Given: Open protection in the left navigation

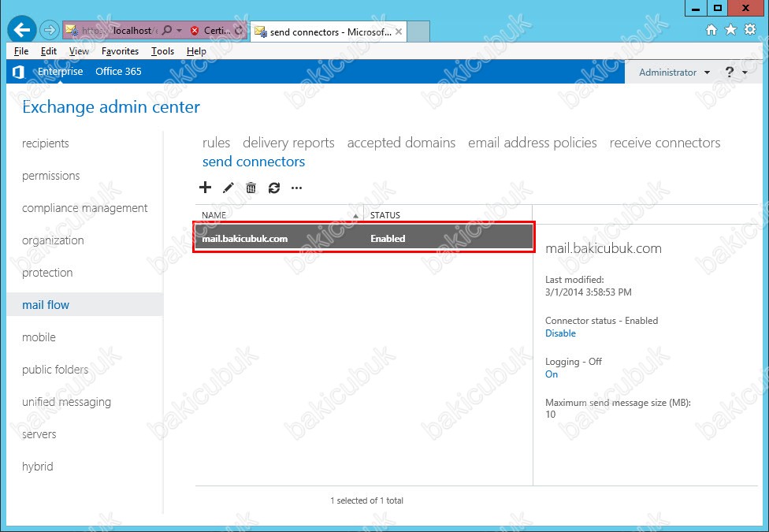Looking at the screenshot, I should (47, 273).
